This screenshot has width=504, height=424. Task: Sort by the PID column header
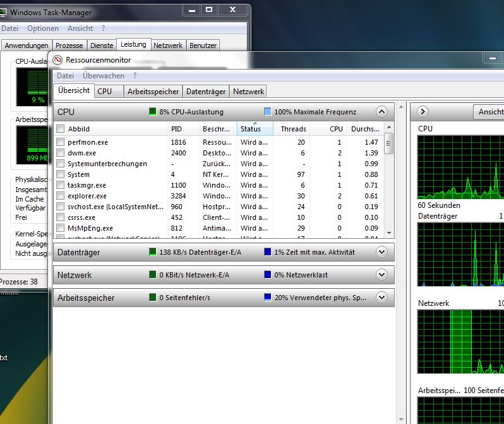(x=183, y=129)
